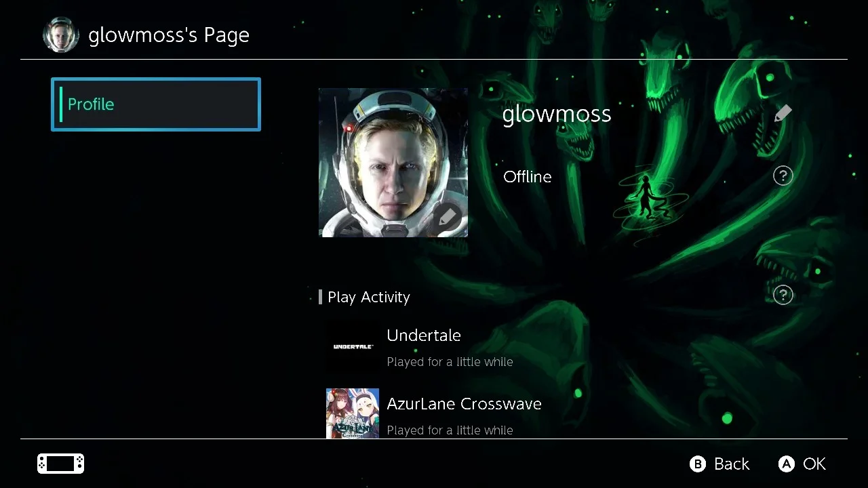Click the Undertale title text

(424, 335)
